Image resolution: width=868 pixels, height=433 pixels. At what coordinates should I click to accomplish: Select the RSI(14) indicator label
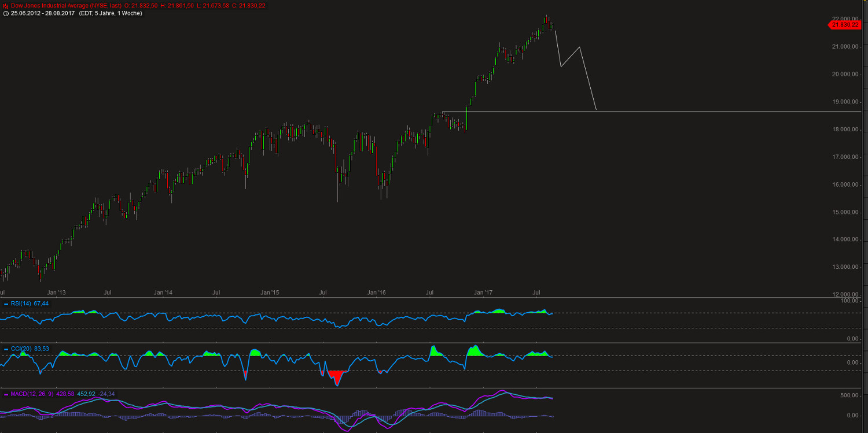pos(21,304)
